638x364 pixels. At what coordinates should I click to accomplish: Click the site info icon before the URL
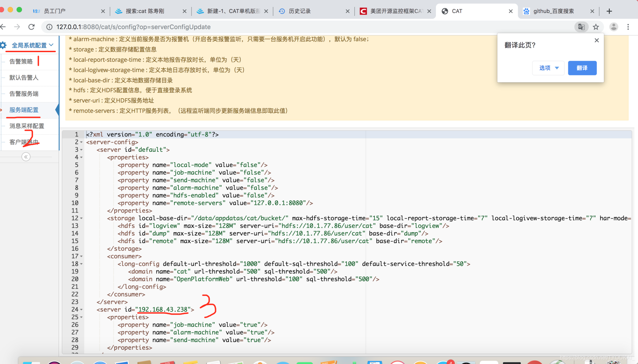click(x=49, y=27)
